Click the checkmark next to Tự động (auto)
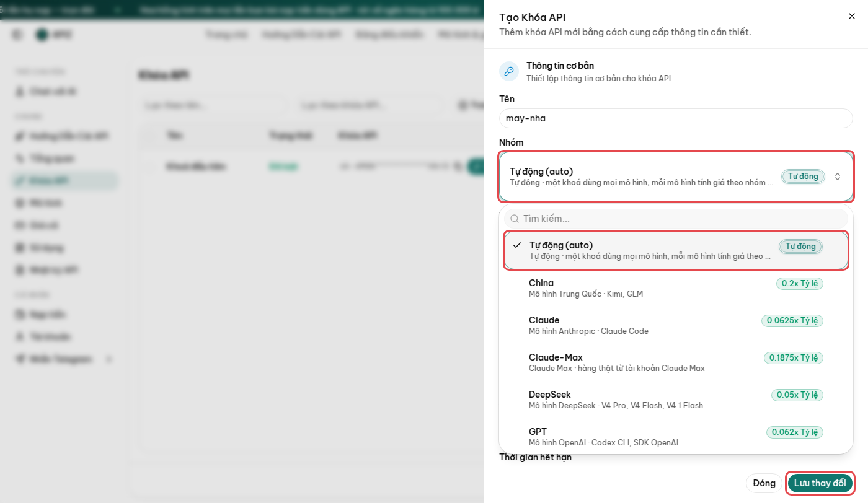 [x=517, y=245]
